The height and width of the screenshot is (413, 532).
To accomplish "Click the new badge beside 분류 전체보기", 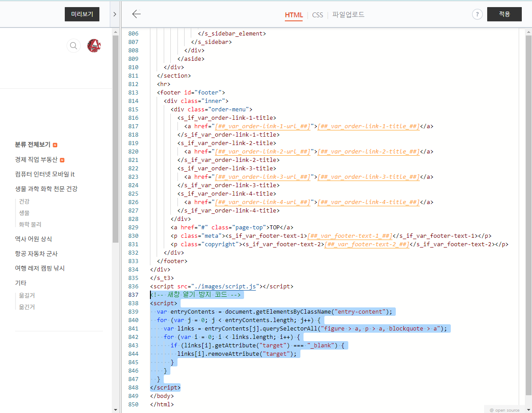I will click(x=55, y=145).
